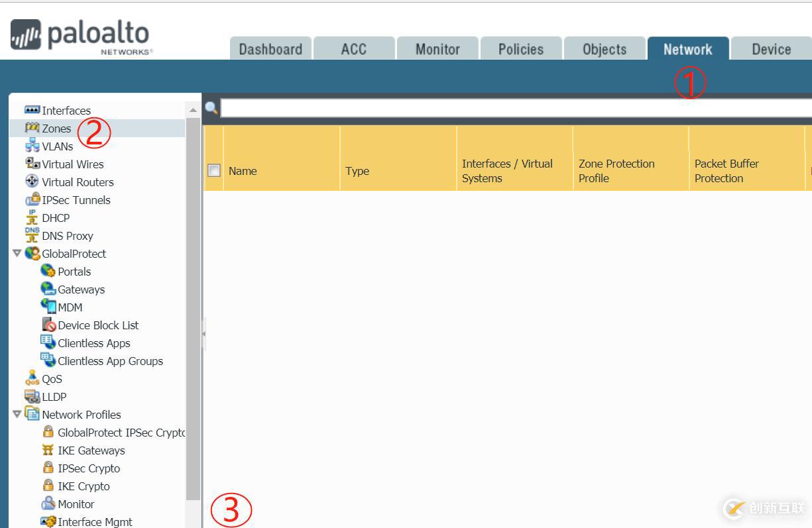Click the Virtual Routers icon

tap(32, 182)
